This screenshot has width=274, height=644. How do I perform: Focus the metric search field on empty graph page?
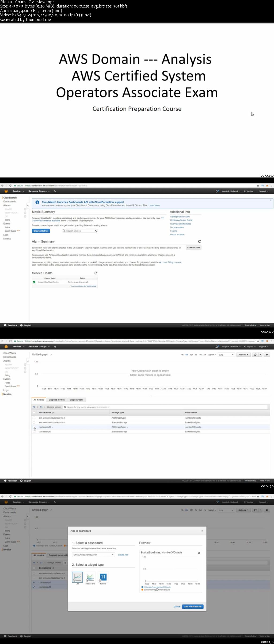(x=166, y=407)
